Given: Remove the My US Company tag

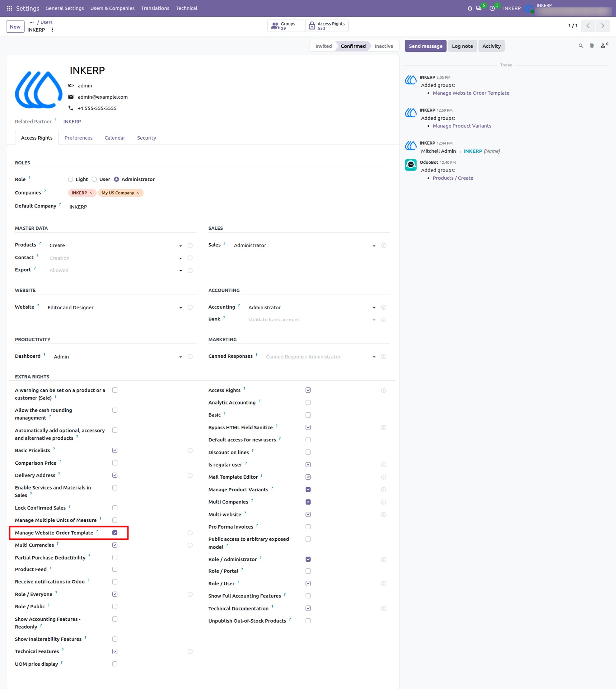Looking at the screenshot, I should (x=138, y=193).
